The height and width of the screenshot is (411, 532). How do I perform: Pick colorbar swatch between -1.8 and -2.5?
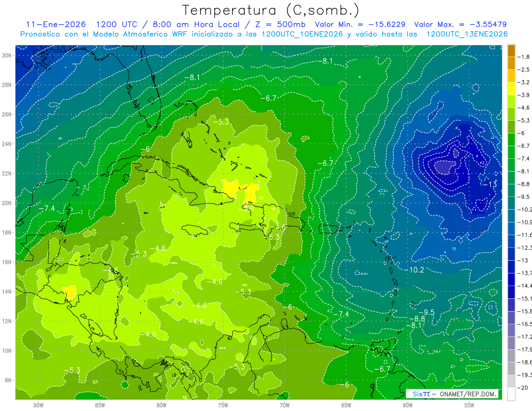click(x=511, y=63)
